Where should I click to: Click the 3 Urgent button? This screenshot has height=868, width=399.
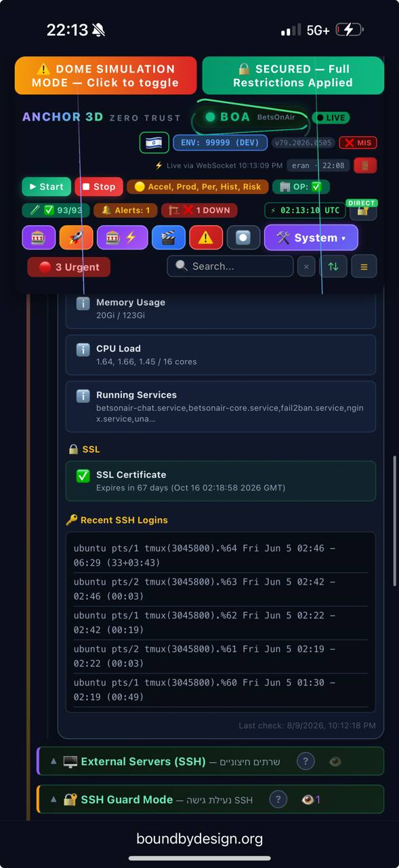[x=69, y=267]
